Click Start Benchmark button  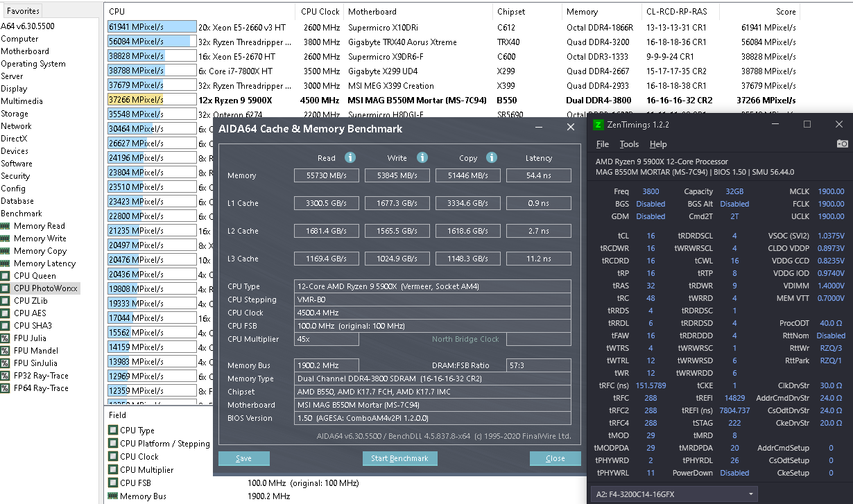pos(399,459)
